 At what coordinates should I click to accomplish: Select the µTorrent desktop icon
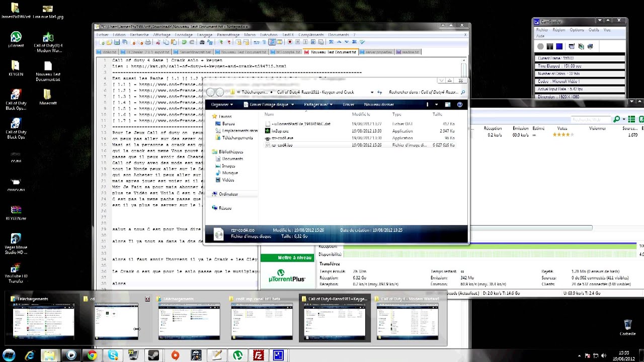16,40
